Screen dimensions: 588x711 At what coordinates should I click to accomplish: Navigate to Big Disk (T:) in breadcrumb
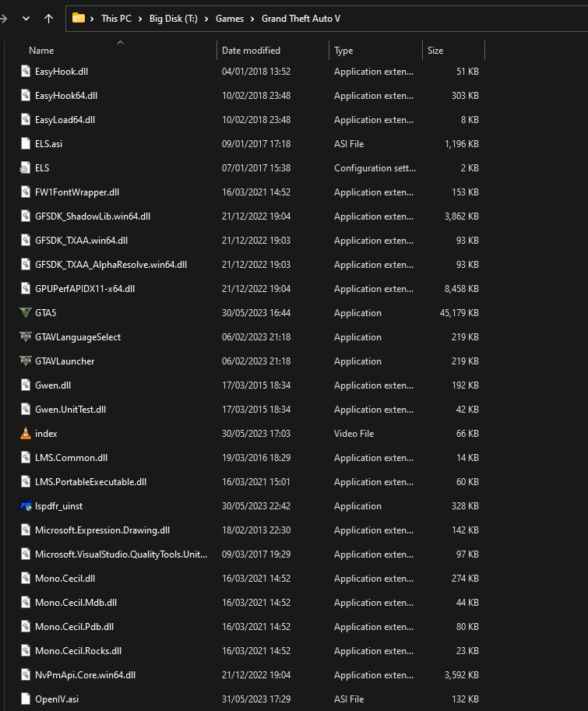pyautogui.click(x=174, y=19)
